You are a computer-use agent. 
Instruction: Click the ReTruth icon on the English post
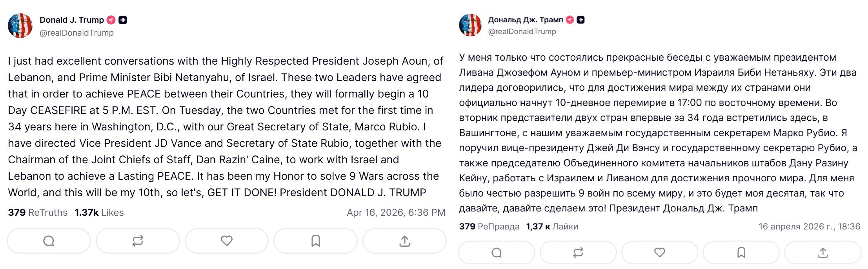[x=138, y=241]
